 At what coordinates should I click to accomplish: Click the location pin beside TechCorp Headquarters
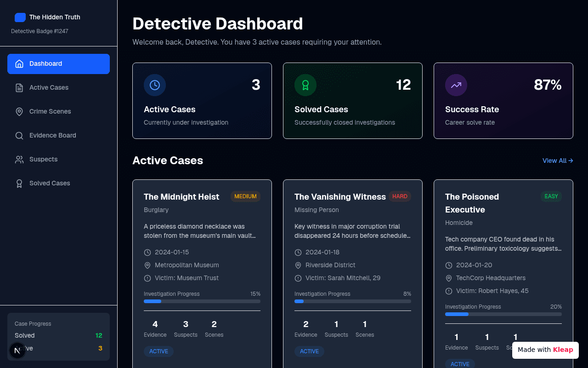coord(449,278)
